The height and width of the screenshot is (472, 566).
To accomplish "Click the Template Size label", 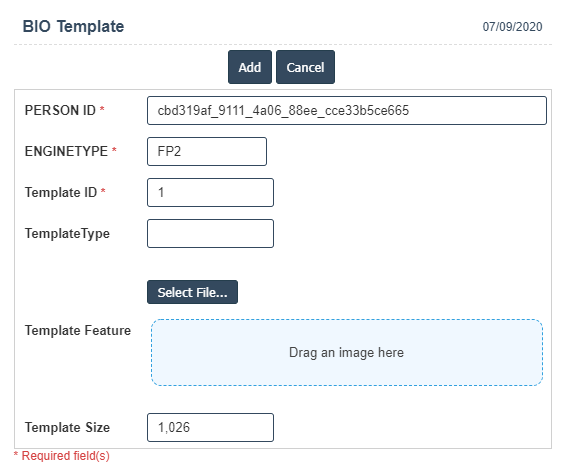I will pyautogui.click(x=67, y=428).
